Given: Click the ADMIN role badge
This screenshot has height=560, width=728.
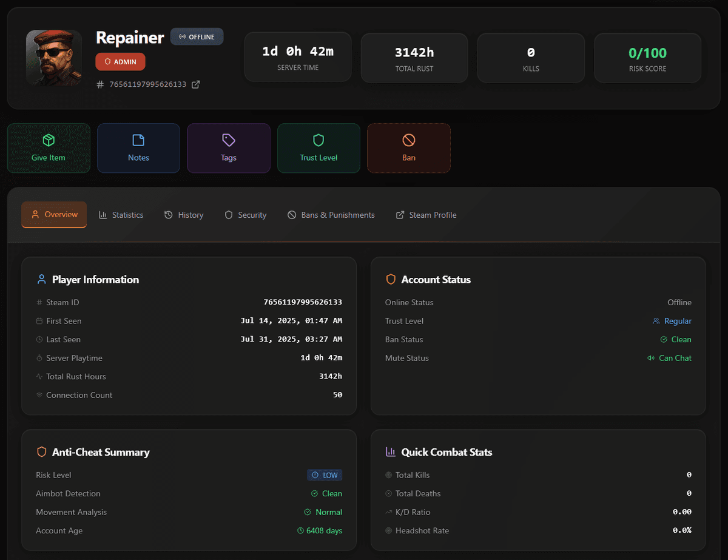Looking at the screenshot, I should tap(120, 61).
